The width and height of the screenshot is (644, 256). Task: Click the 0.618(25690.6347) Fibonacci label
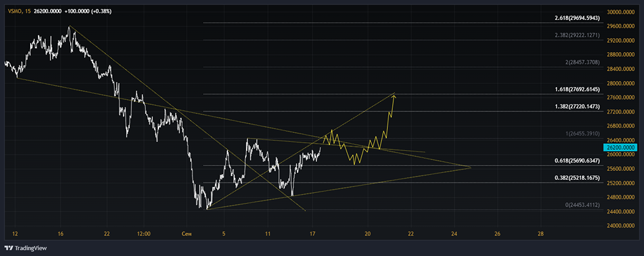pyautogui.click(x=577, y=161)
